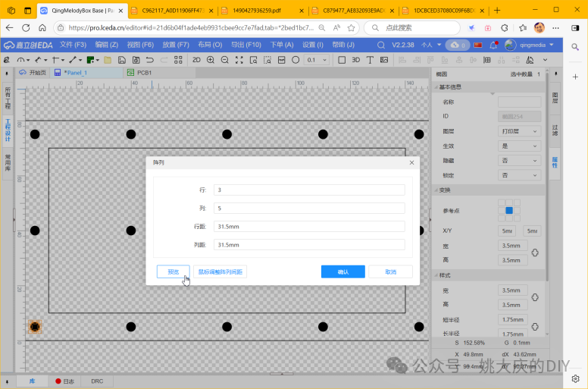Click the zoom out magnifier icon

[x=225, y=59]
